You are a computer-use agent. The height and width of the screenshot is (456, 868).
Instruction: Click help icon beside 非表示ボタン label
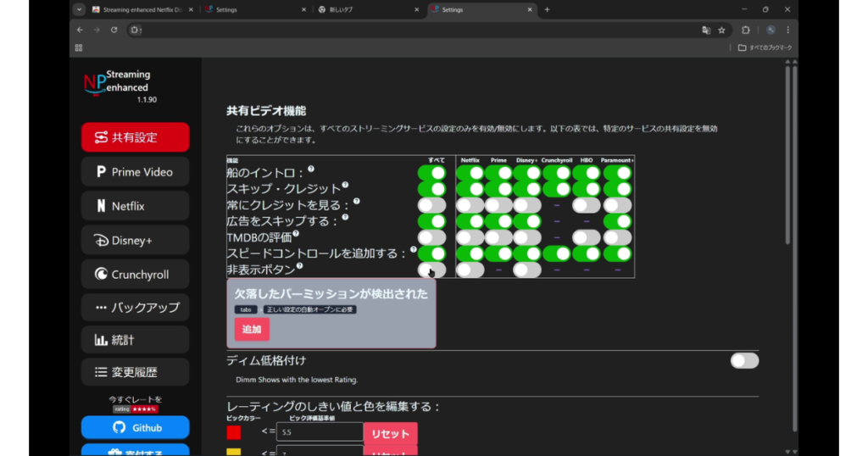(300, 267)
